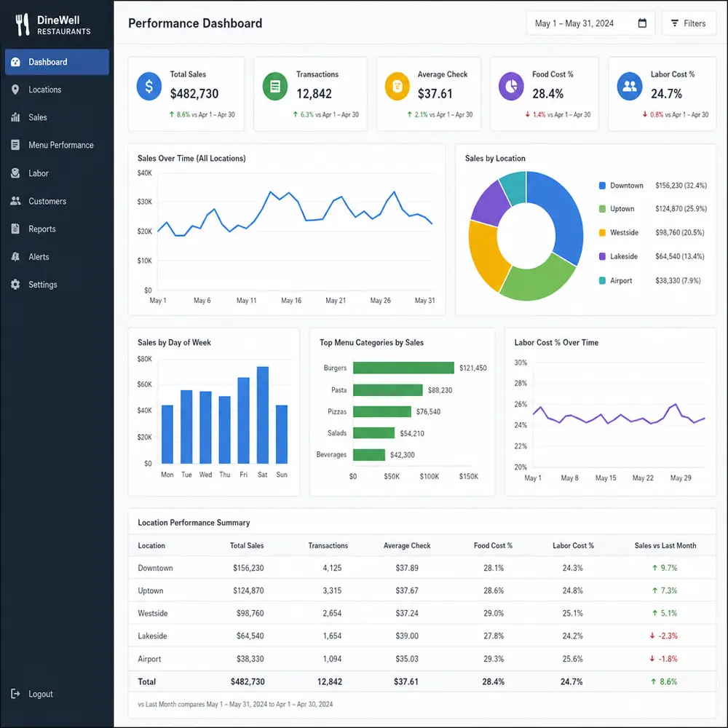Click the Reports document icon
Screen dimensions: 728x728
pyautogui.click(x=15, y=229)
